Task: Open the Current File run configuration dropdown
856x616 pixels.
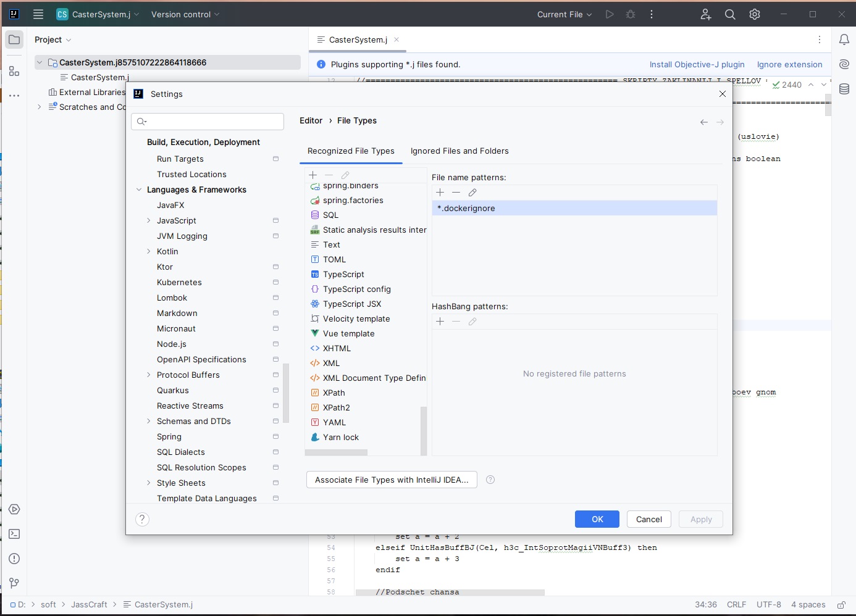Action: tap(564, 14)
